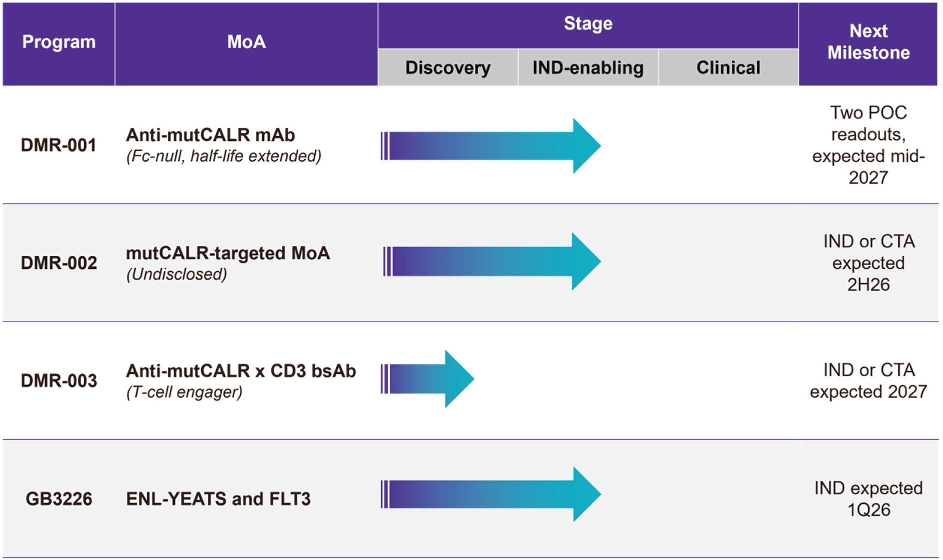Click the Anti-mutCALR x CD3 bsAb text

(x=241, y=371)
